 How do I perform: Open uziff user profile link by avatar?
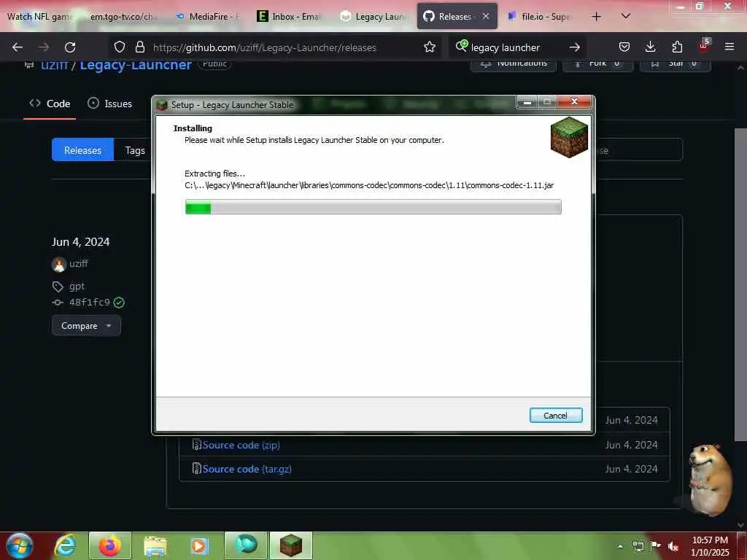point(79,263)
